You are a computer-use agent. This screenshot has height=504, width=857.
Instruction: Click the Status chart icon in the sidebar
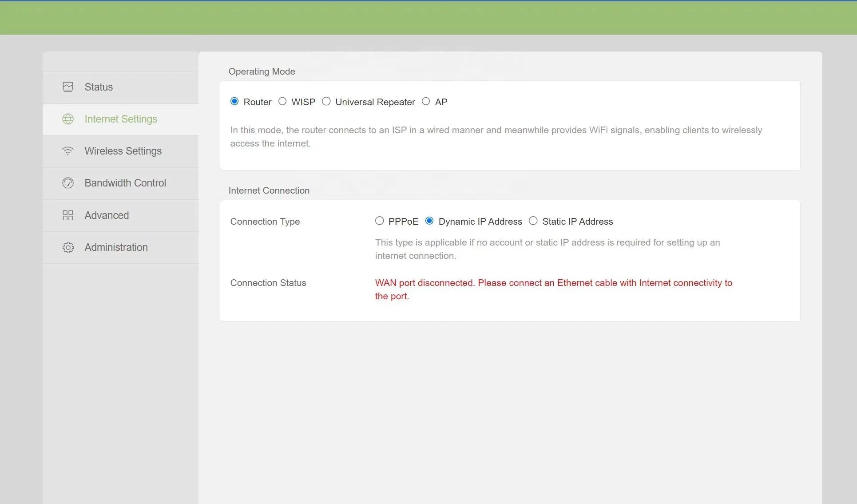[x=68, y=87]
